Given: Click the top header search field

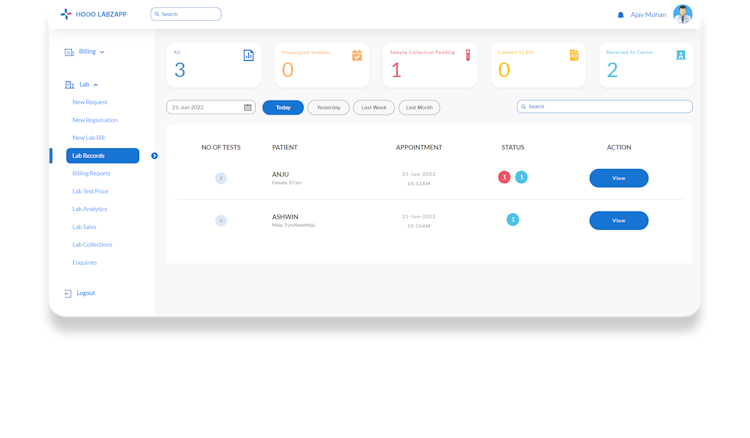Looking at the screenshot, I should [x=186, y=14].
